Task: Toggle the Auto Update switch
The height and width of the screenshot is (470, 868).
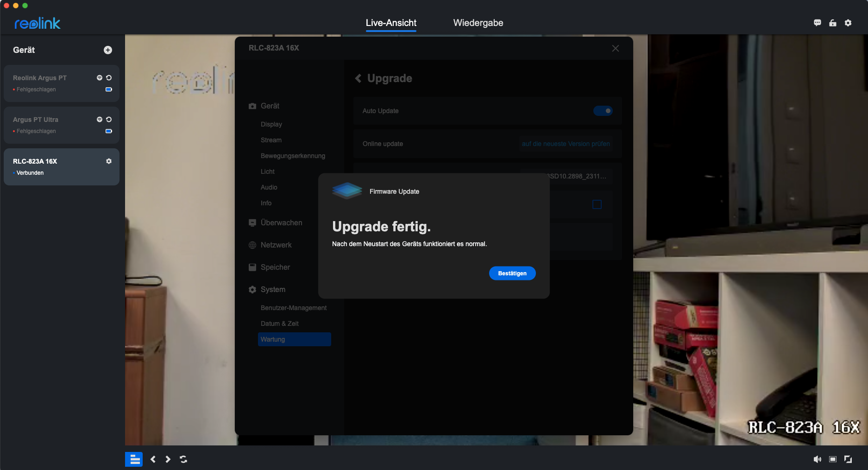Action: (x=603, y=111)
